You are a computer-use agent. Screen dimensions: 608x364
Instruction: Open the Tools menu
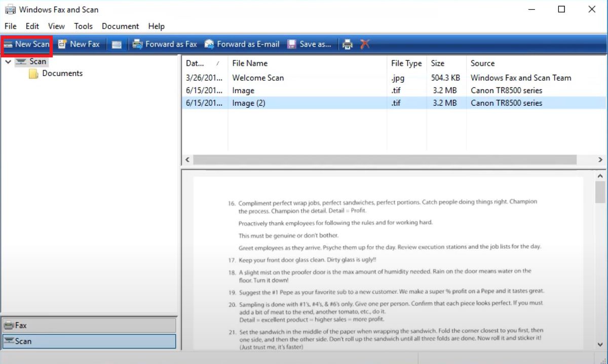(x=83, y=26)
